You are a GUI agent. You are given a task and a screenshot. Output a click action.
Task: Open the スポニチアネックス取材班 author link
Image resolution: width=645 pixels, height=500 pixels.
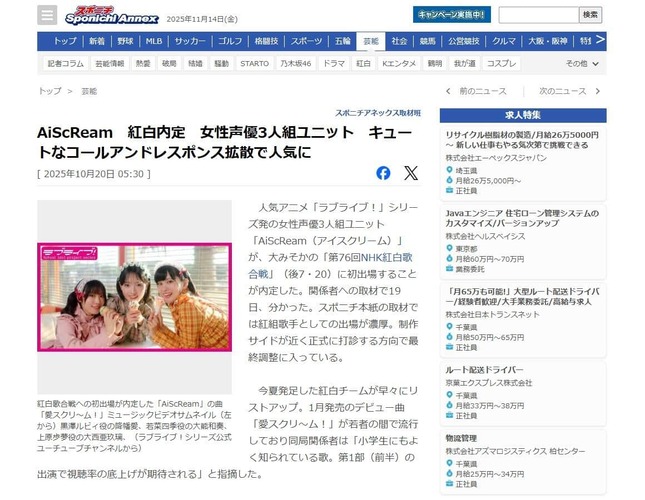click(378, 113)
